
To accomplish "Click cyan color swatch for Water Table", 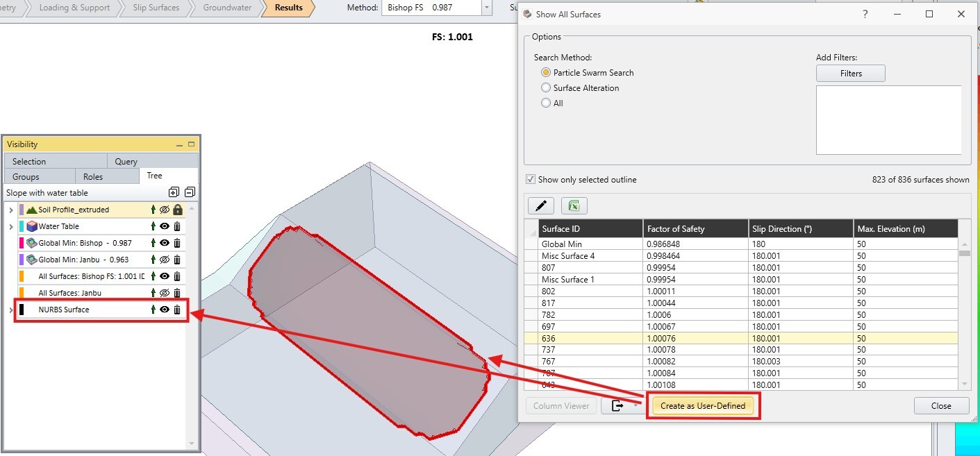I will point(22,226).
